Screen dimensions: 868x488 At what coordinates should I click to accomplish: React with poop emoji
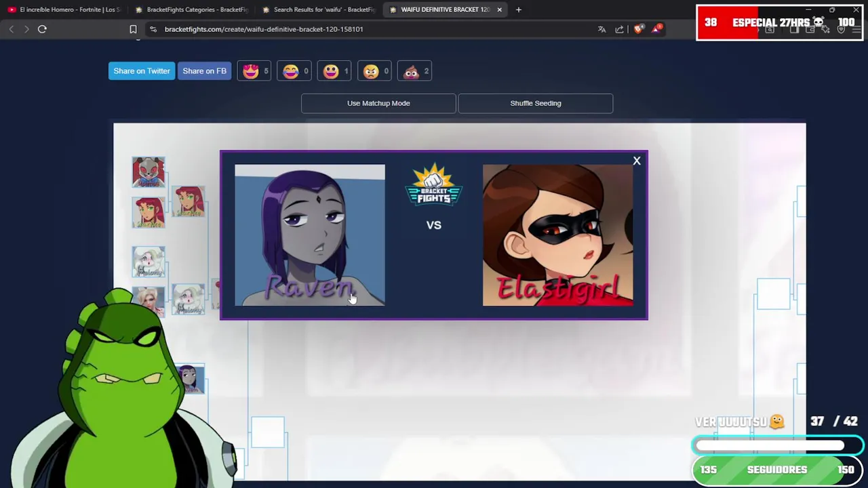pos(414,71)
